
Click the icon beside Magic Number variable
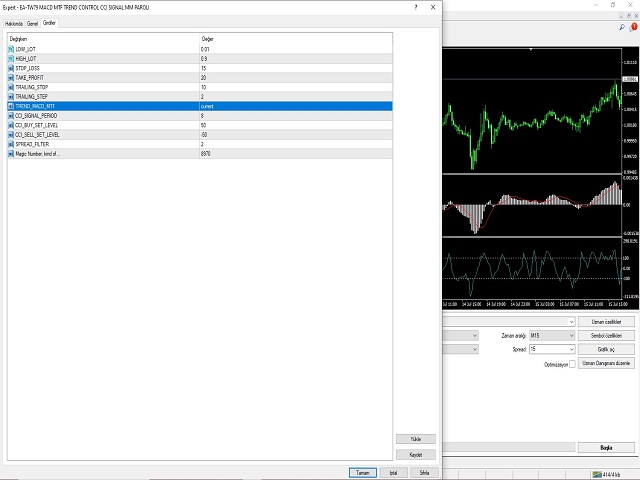(11, 154)
